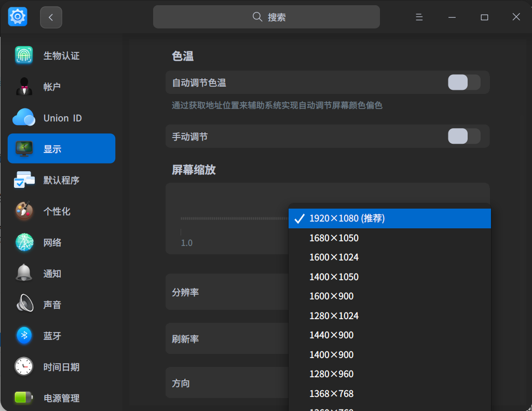The image size is (532, 411).
Task: Toggle 自动调节色温 switch
Action: pos(464,83)
